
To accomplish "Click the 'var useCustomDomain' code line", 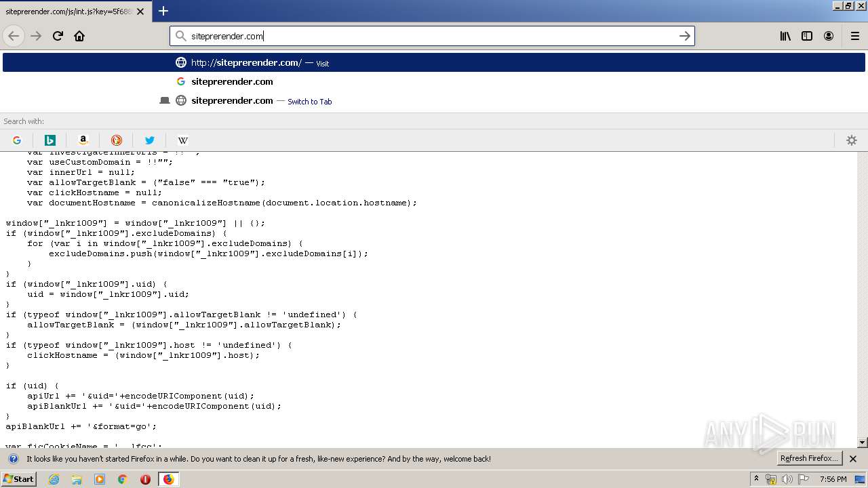I will [x=100, y=162].
